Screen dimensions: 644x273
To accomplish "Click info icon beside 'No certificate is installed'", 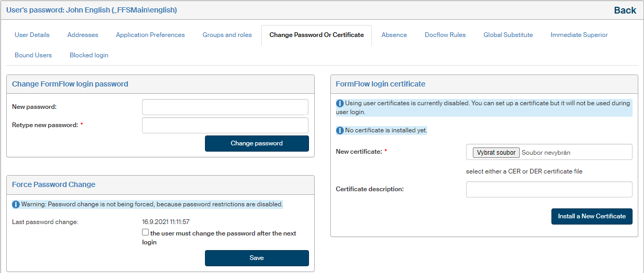I will coord(340,130).
